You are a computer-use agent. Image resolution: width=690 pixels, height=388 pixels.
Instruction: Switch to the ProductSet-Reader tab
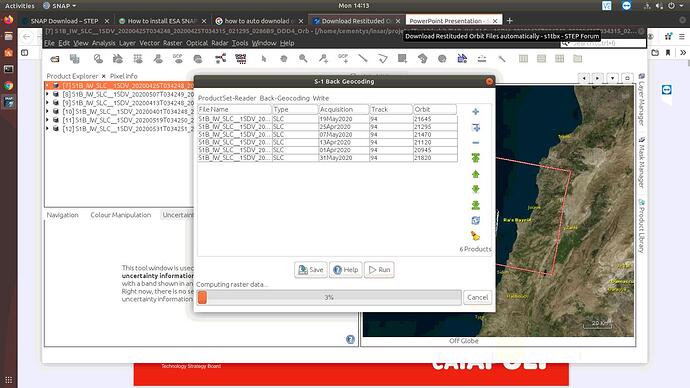pos(227,98)
